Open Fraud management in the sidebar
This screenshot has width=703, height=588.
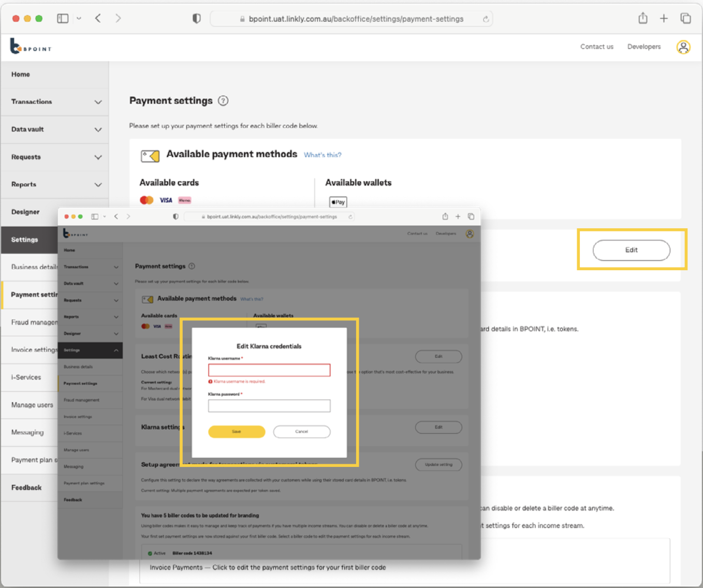point(33,322)
